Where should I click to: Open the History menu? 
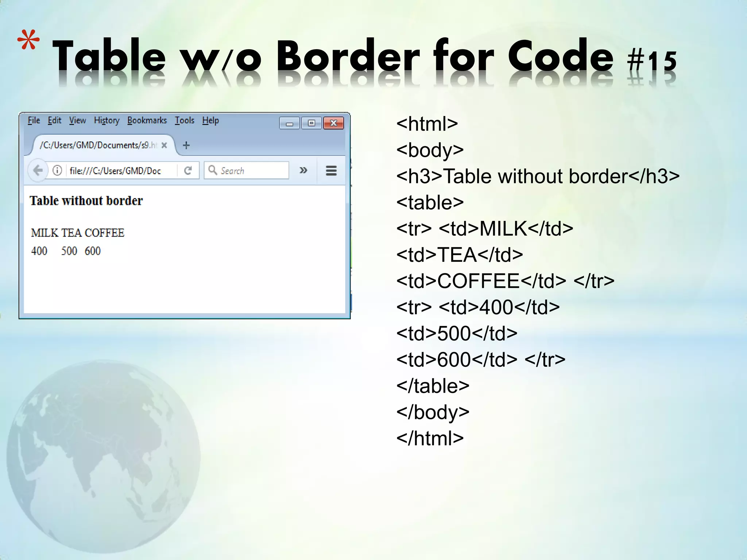pos(107,120)
